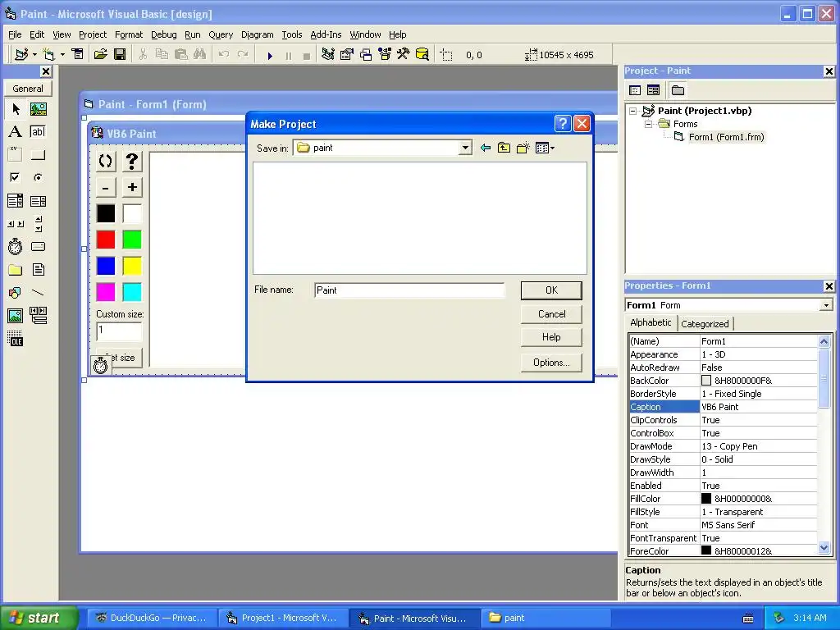Select the PictureBox control tool
840x630 pixels.
(x=38, y=109)
